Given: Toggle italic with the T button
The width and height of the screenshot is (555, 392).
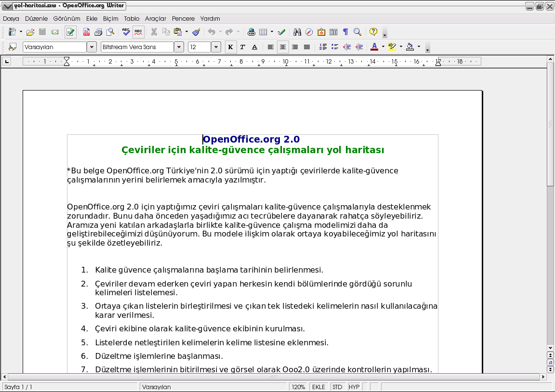Looking at the screenshot, I should (242, 47).
